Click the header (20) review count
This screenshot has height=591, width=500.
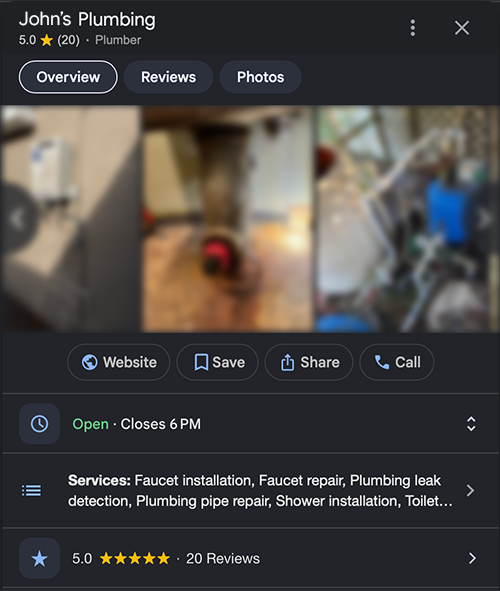pos(68,40)
